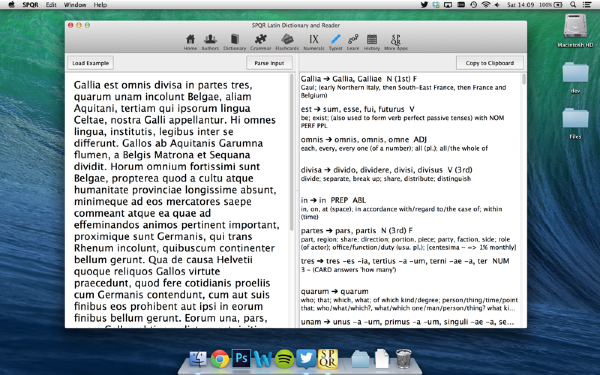The height and width of the screenshot is (375, 600).
Task: Open the Wi-Fi status menu
Action: pos(486,5)
